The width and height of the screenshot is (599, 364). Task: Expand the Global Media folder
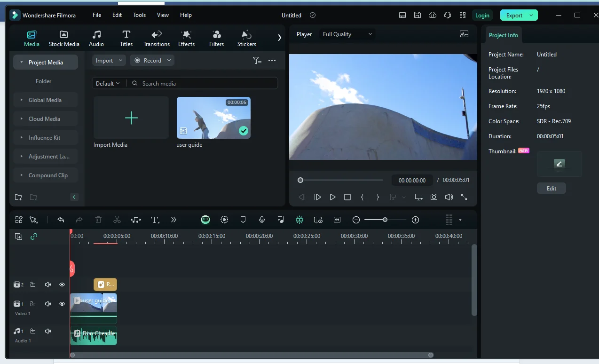46,100
